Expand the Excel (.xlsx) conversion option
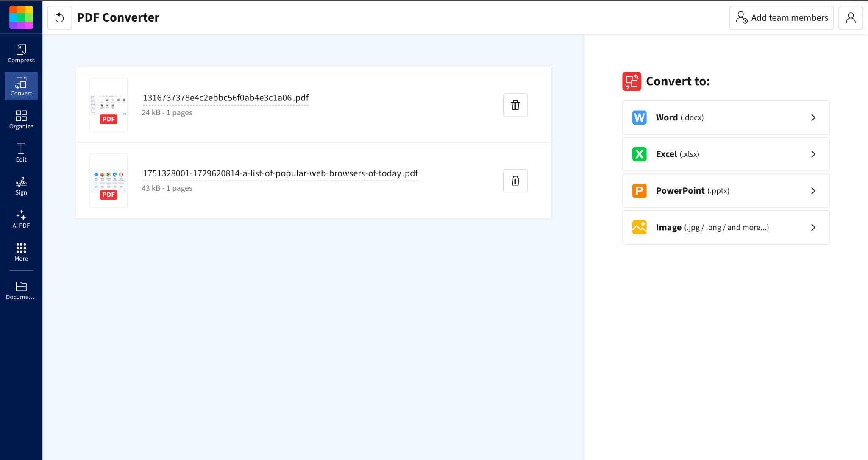 (x=725, y=154)
